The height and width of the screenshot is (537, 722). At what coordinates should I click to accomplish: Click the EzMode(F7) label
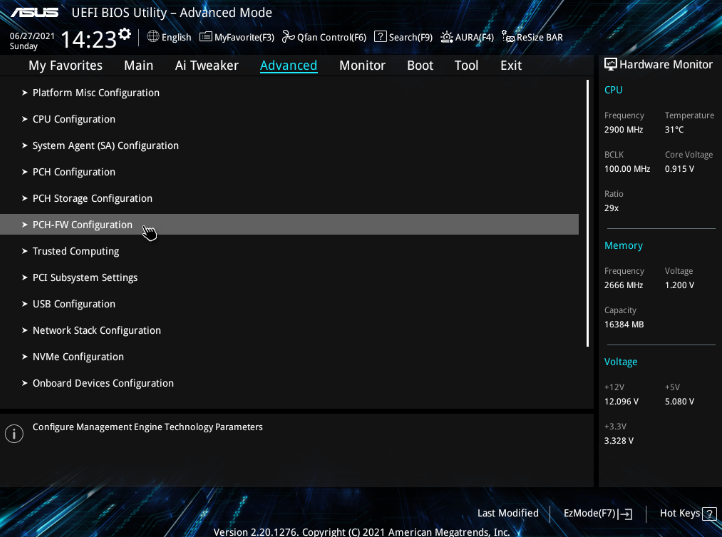click(589, 513)
